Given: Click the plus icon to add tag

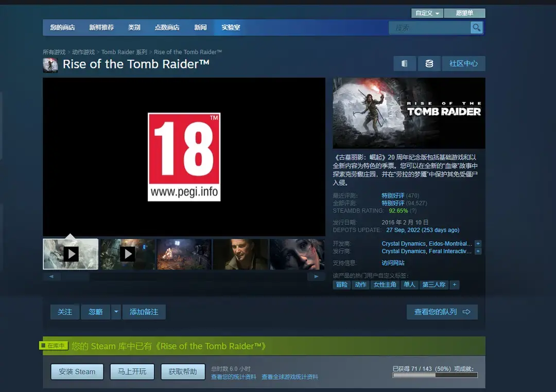Looking at the screenshot, I should point(455,284).
